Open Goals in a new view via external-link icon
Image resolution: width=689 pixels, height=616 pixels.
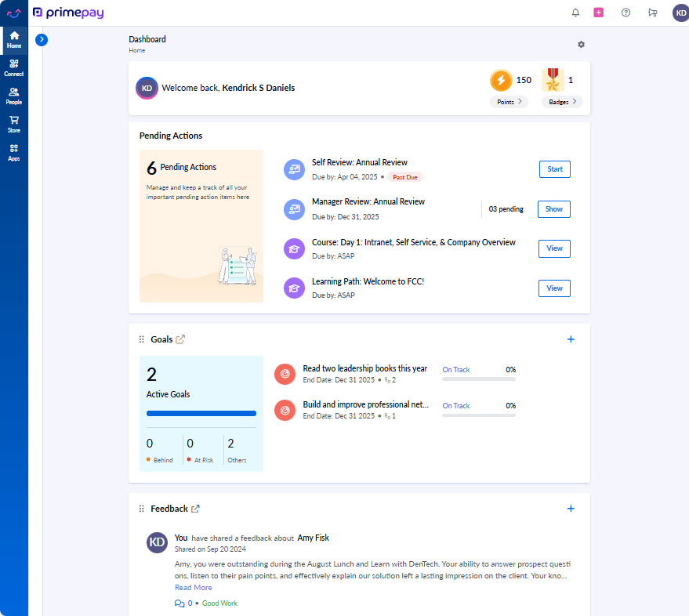(x=181, y=339)
